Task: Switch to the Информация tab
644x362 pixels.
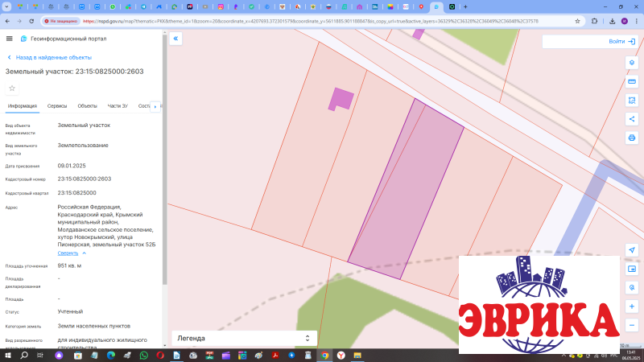Action: click(23, 106)
